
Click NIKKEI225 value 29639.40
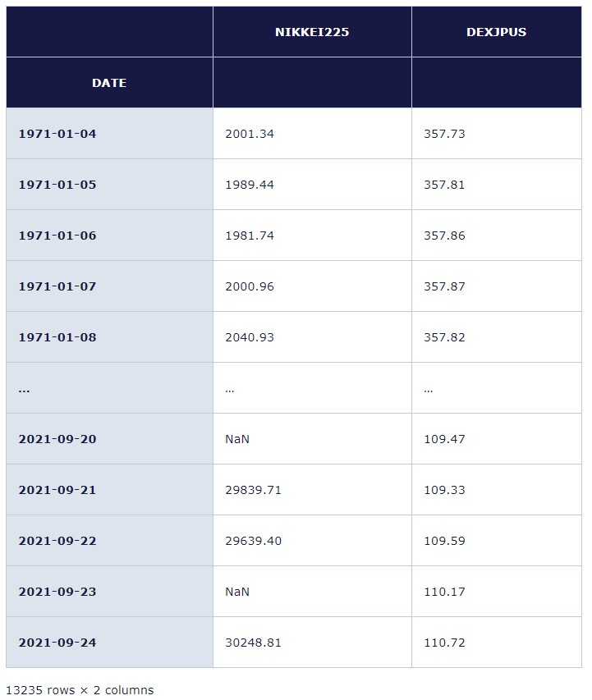[254, 541]
